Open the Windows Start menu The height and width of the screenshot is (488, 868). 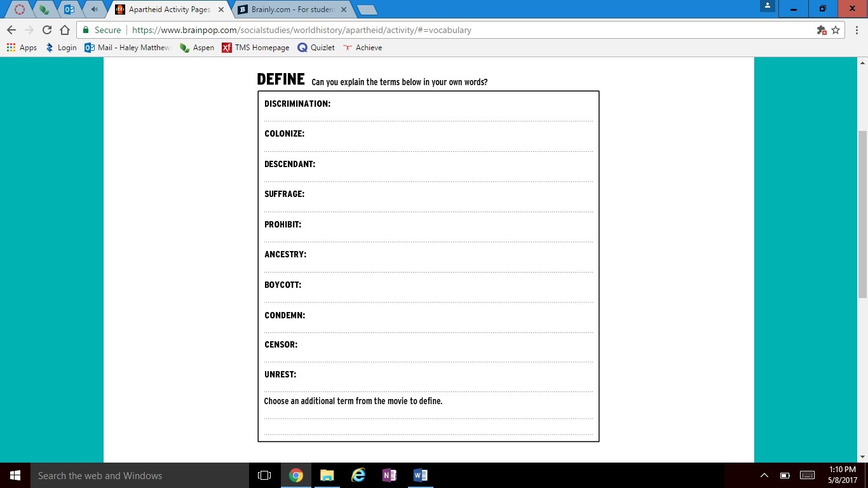[x=15, y=475]
